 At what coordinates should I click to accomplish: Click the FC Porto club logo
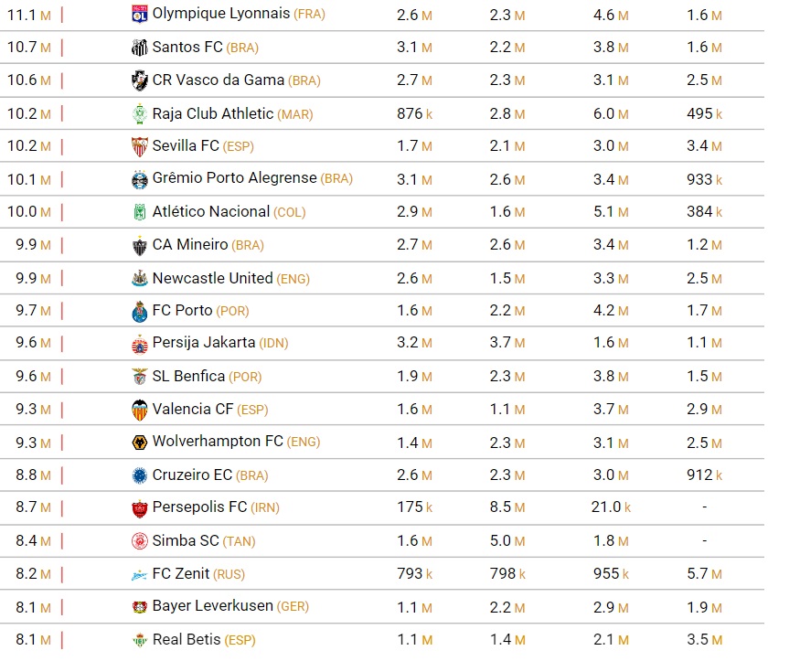(140, 311)
